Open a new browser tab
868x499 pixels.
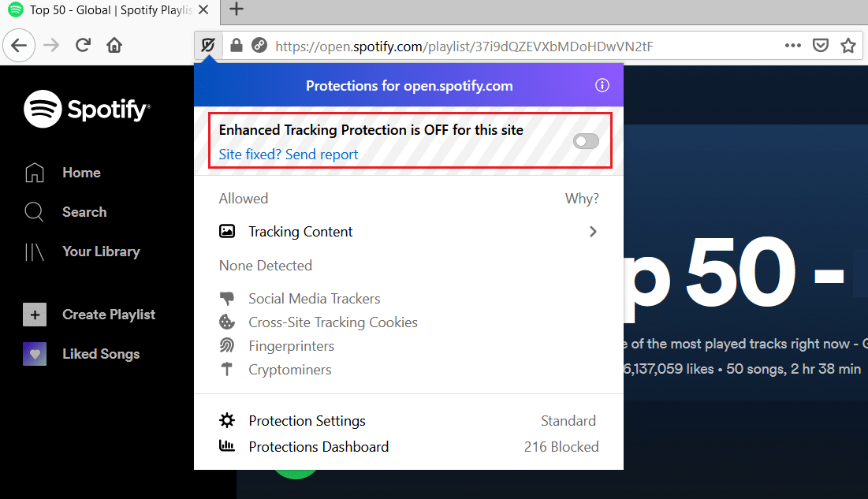[236, 10]
